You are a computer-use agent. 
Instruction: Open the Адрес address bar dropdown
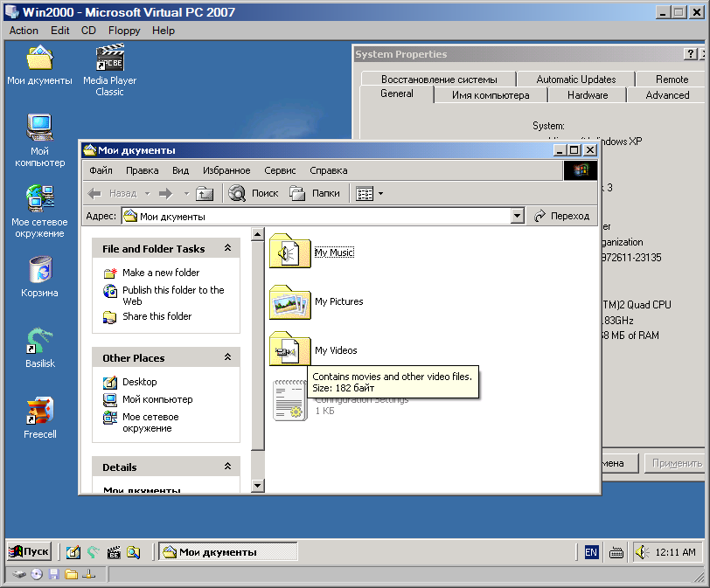[x=517, y=216]
